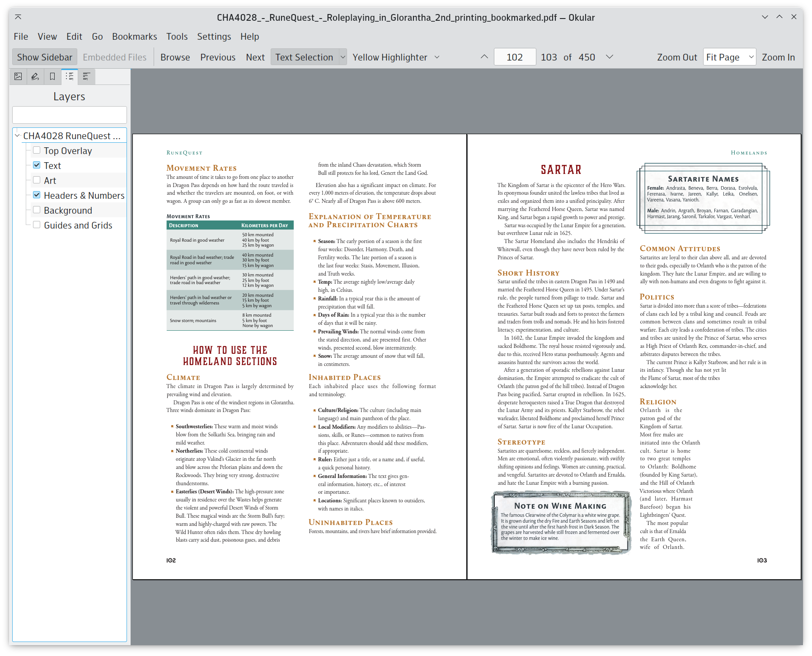Open the Settings menu
The image size is (812, 656).
[214, 36]
